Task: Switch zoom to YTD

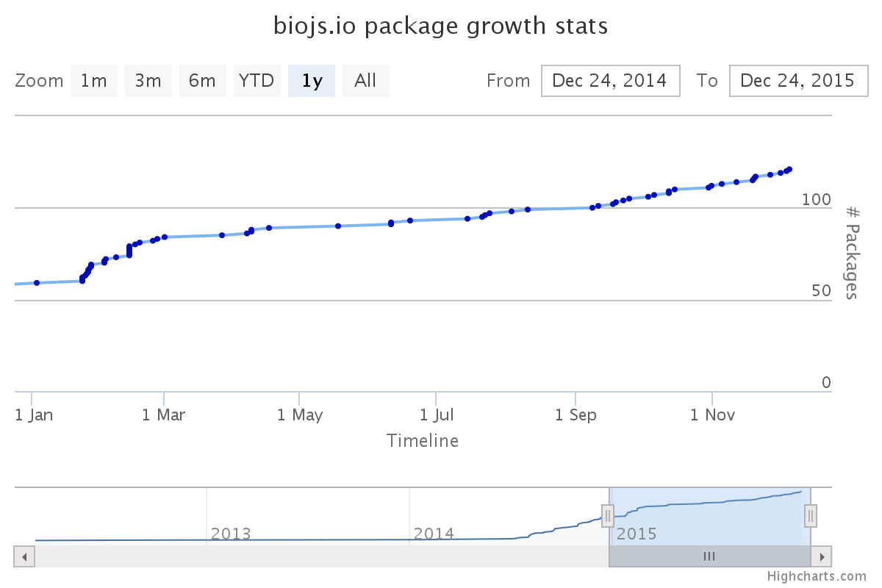Action: 257,81
